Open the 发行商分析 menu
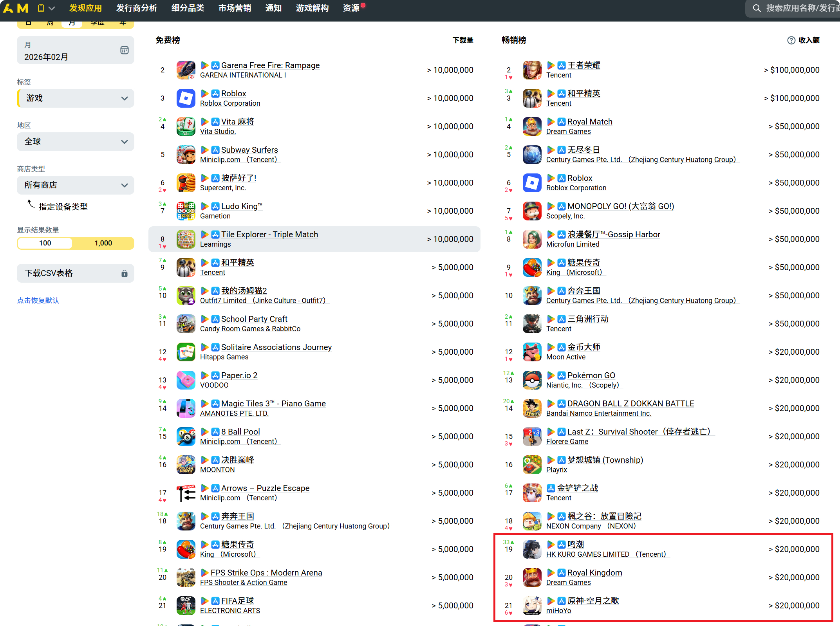 137,8
